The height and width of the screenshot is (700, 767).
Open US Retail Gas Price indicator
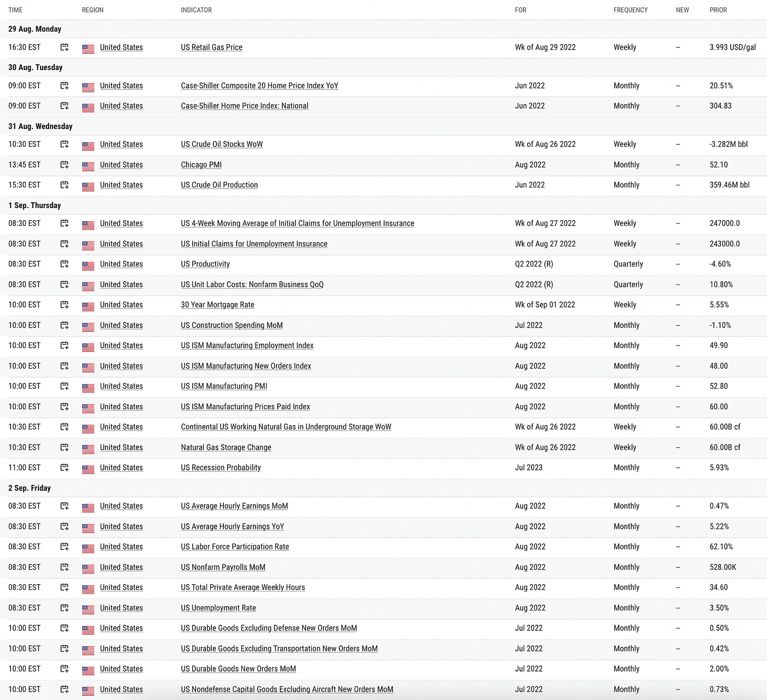click(212, 47)
